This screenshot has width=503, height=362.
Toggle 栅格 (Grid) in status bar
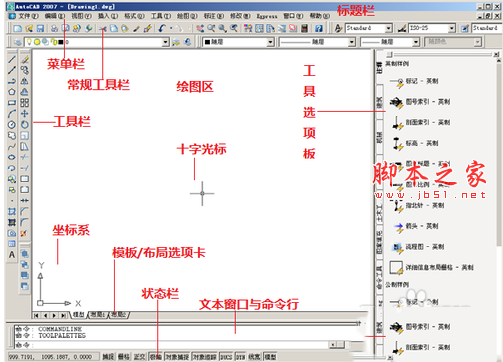click(124, 357)
